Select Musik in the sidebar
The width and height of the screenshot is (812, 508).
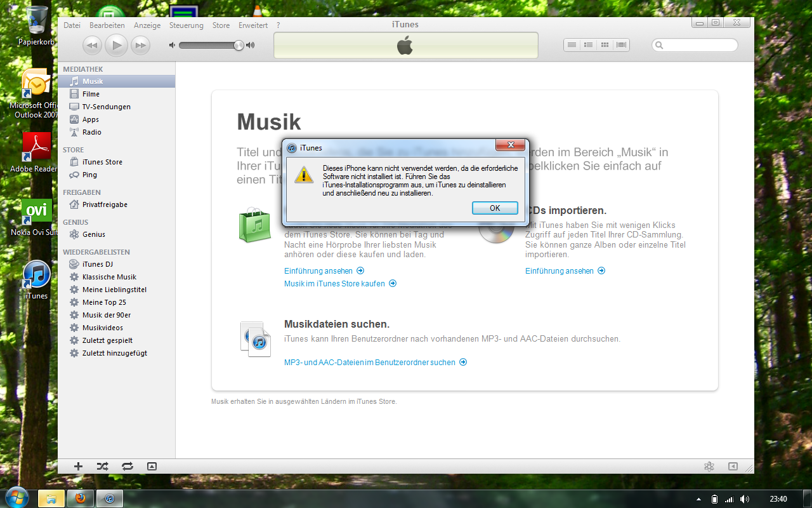(x=117, y=81)
